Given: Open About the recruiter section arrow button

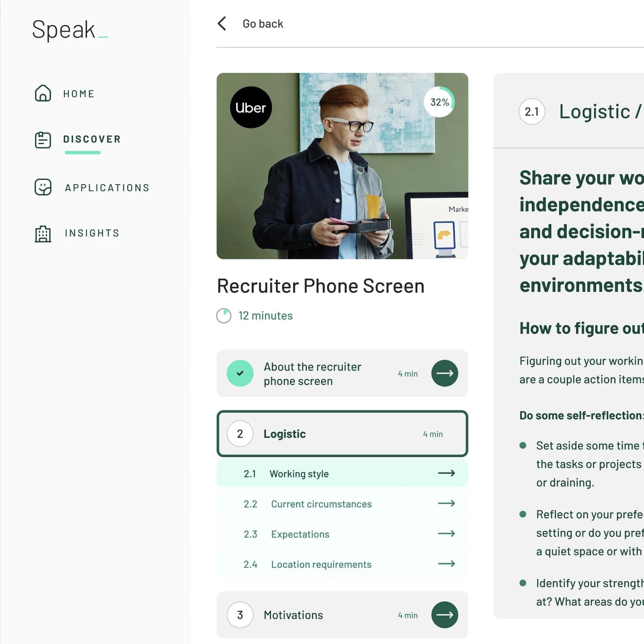Looking at the screenshot, I should 444,373.
